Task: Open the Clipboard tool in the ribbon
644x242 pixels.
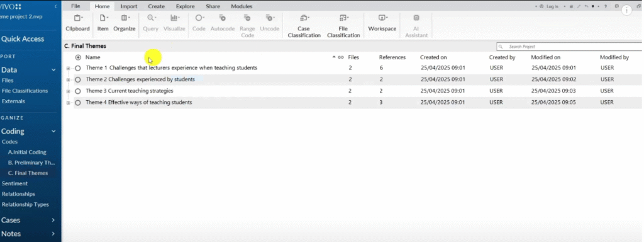Action: (x=77, y=23)
